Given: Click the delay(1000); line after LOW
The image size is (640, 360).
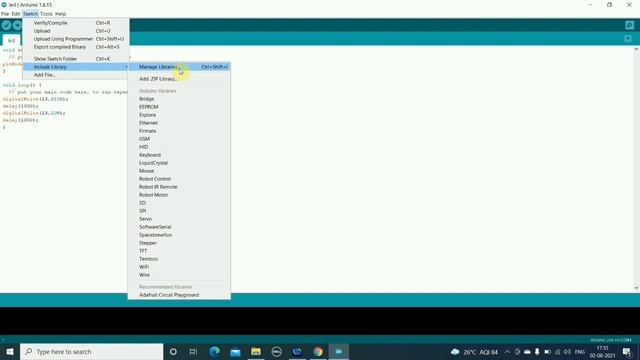Looking at the screenshot, I should (20, 120).
